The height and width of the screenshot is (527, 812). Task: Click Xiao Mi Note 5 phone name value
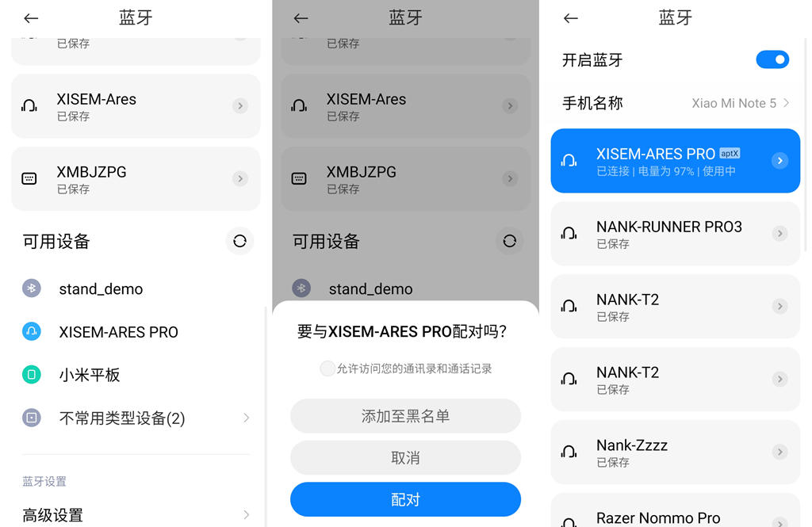tap(733, 103)
